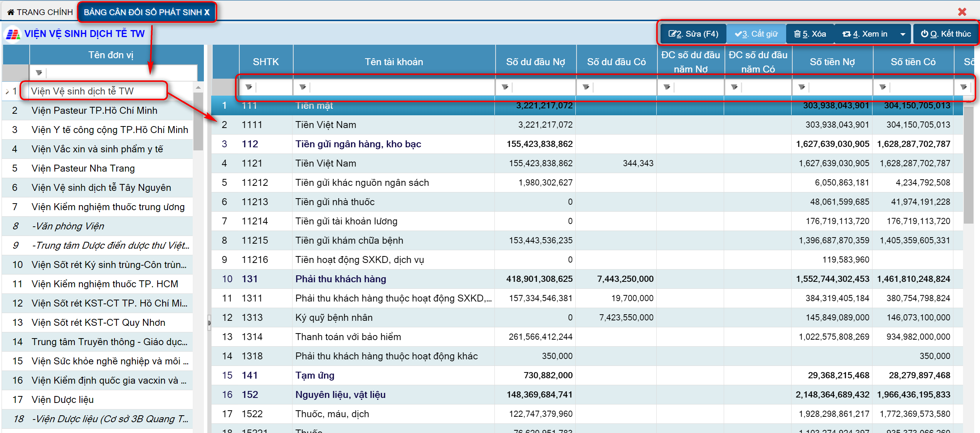Open the Xem in dropdown arrow
This screenshot has height=433, width=980.
903,34
